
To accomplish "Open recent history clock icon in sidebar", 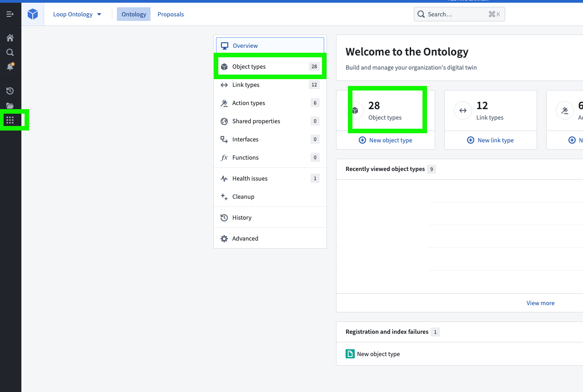I will click(x=10, y=91).
